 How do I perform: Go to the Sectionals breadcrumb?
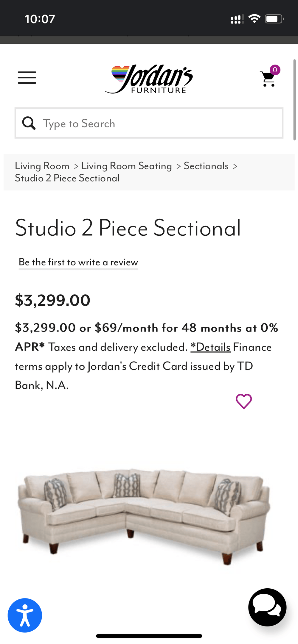click(x=206, y=166)
